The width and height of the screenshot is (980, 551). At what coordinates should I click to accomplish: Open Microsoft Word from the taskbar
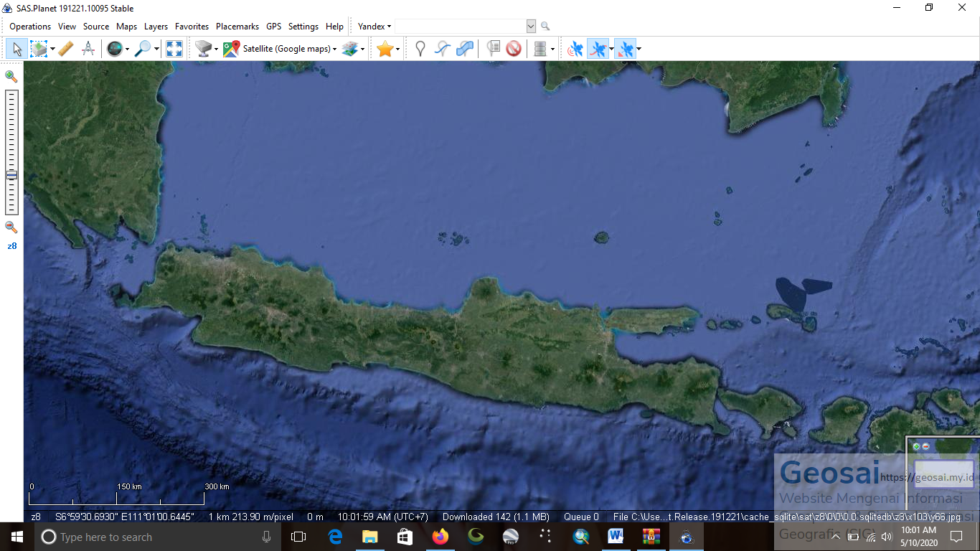pyautogui.click(x=616, y=537)
